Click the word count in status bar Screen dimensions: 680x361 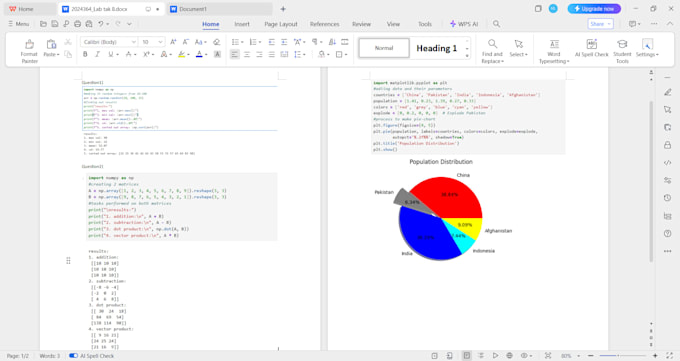[x=50, y=356]
